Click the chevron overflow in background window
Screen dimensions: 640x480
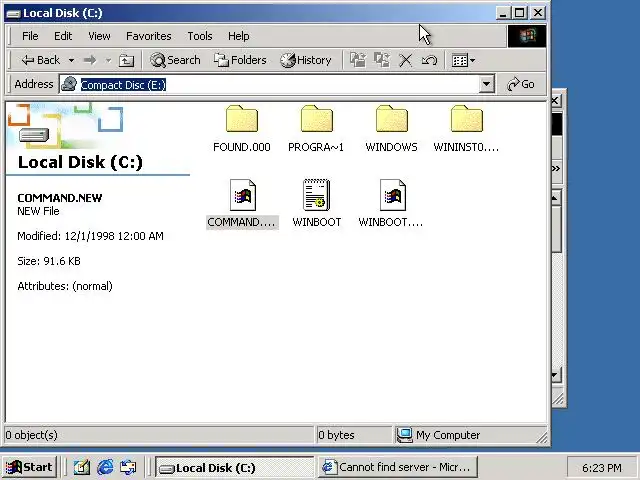click(x=556, y=169)
